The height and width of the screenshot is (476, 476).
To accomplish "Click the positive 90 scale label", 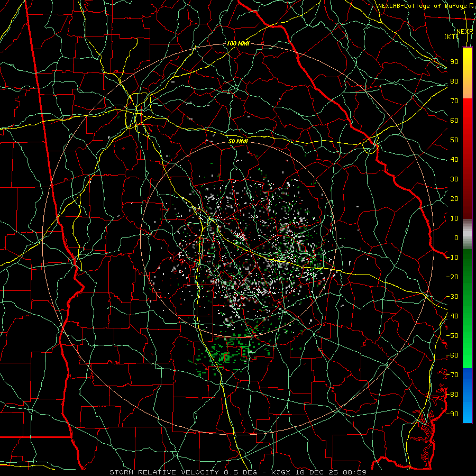I will click(454, 62).
